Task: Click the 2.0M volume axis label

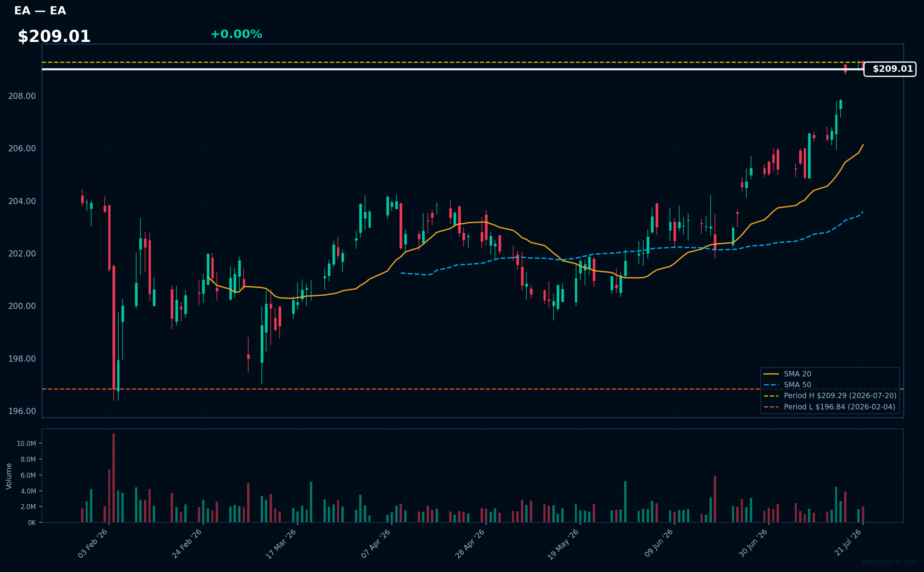Action: (x=28, y=507)
